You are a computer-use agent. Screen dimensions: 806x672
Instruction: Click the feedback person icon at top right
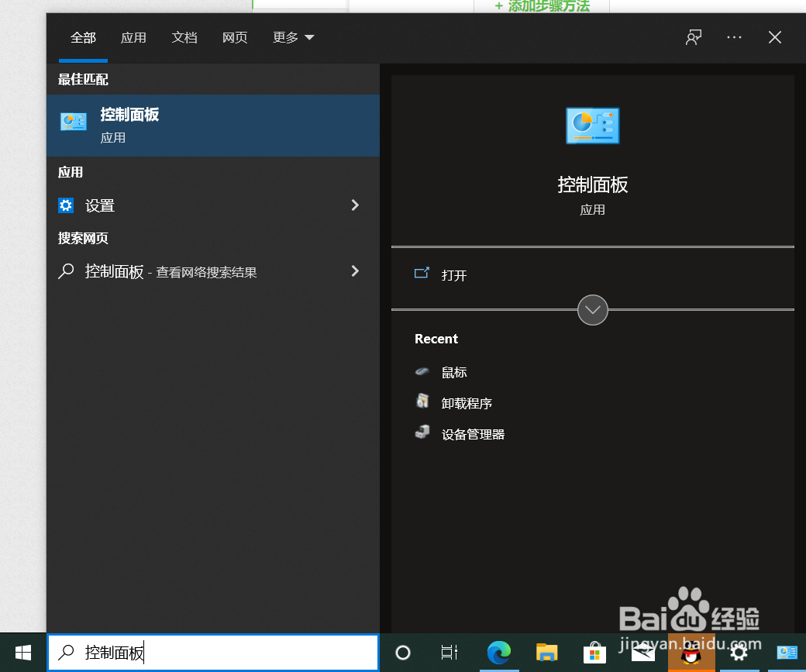694,37
